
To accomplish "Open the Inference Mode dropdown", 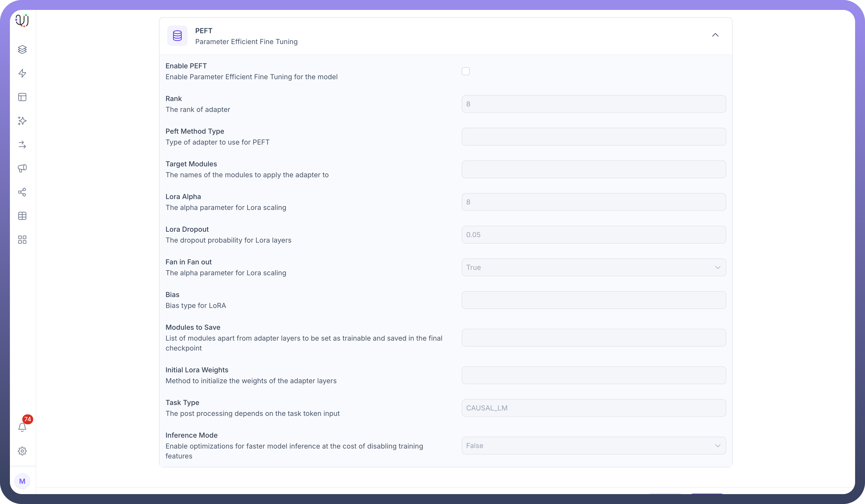I will [594, 445].
